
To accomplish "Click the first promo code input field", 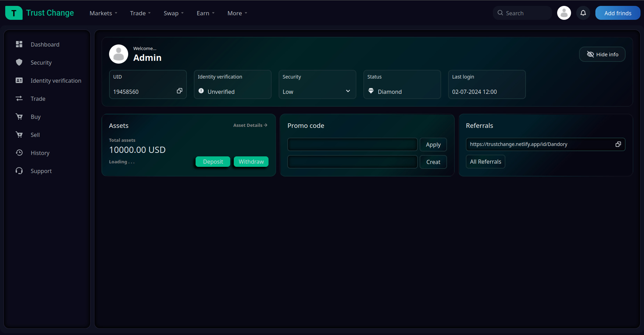I will coord(352,145).
